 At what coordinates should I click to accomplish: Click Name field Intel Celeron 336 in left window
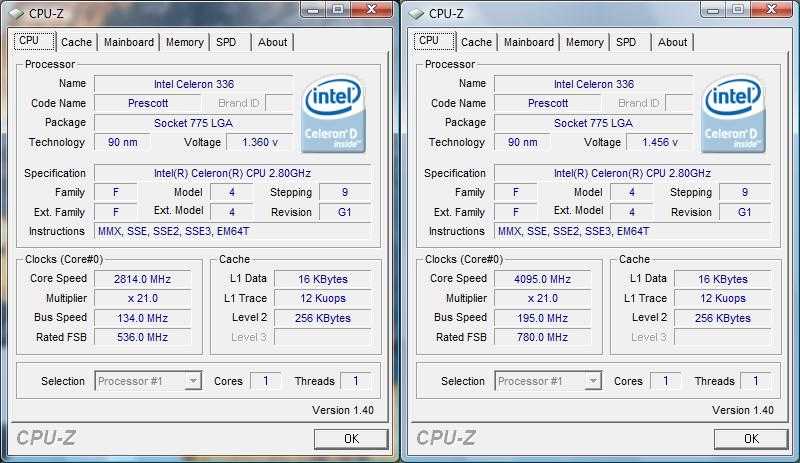[x=194, y=84]
